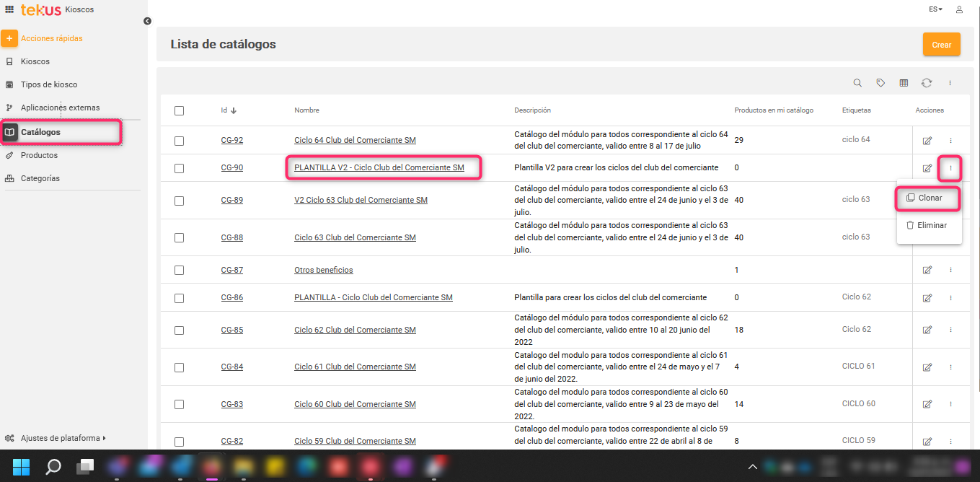The height and width of the screenshot is (482, 980).
Task: Collapse the sidebar with arrow button
Action: point(147,21)
